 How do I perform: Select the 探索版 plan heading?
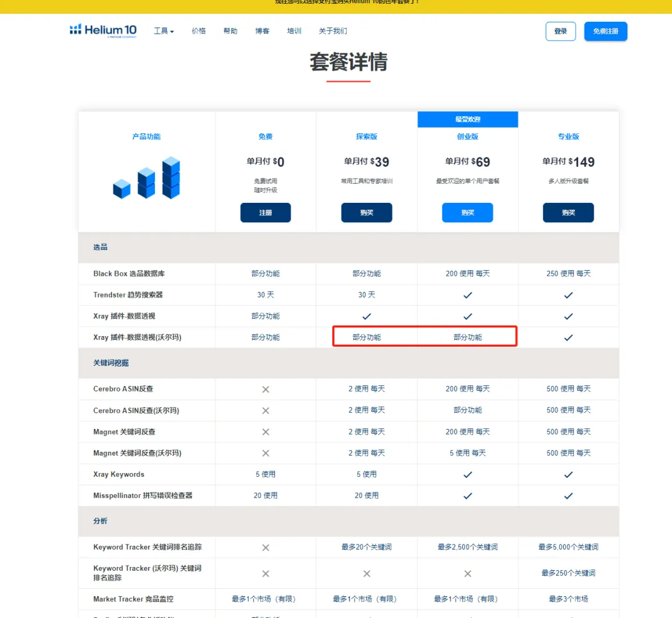tap(366, 136)
